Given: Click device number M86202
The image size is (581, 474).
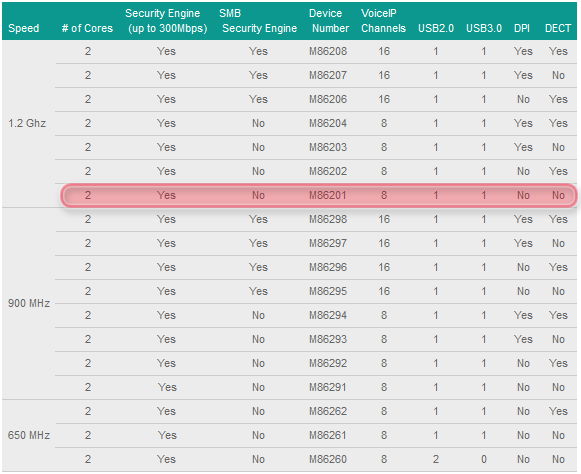Looking at the screenshot, I should [328, 171].
